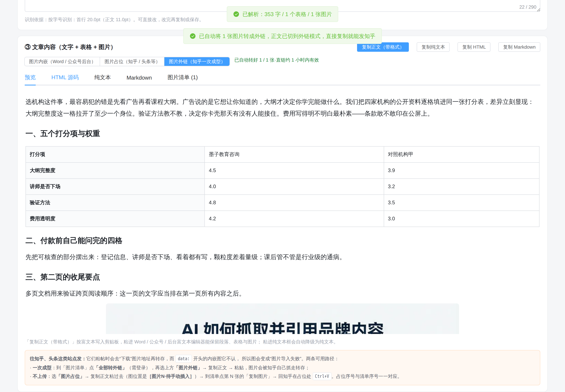Click the 22 / 290 character counter
Screen dimensions: 565x392
(x=528, y=7)
